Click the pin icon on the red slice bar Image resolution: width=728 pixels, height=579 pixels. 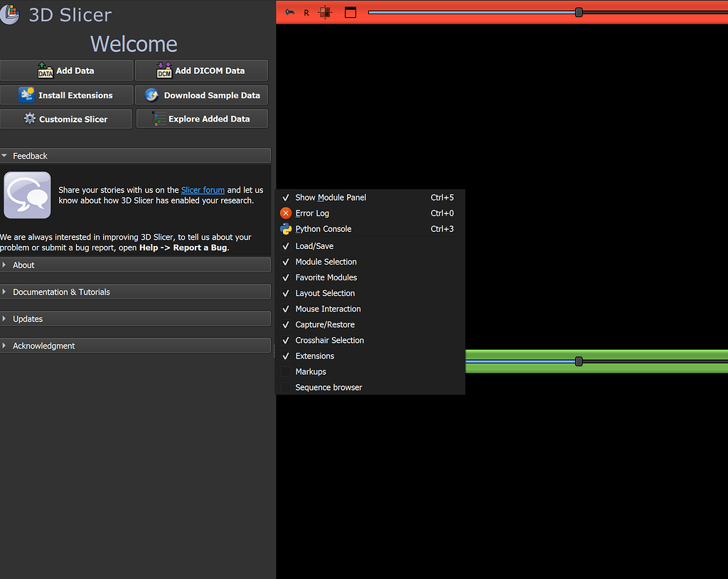[291, 11]
